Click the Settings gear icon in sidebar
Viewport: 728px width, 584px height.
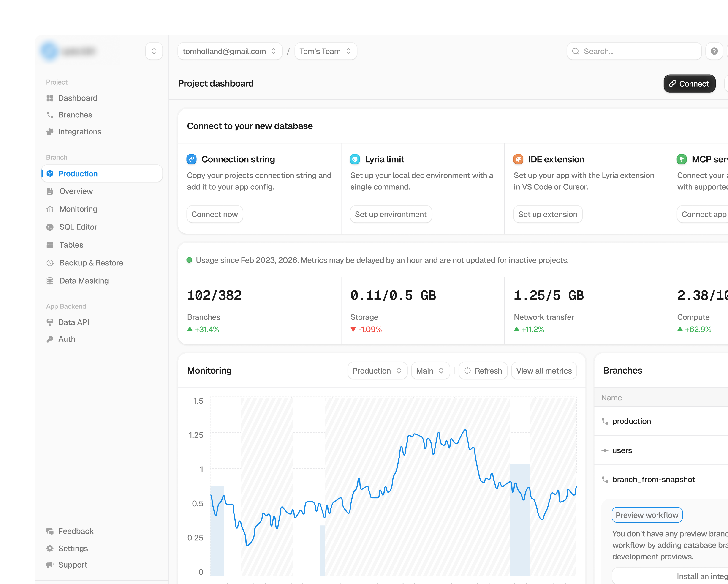(x=50, y=548)
